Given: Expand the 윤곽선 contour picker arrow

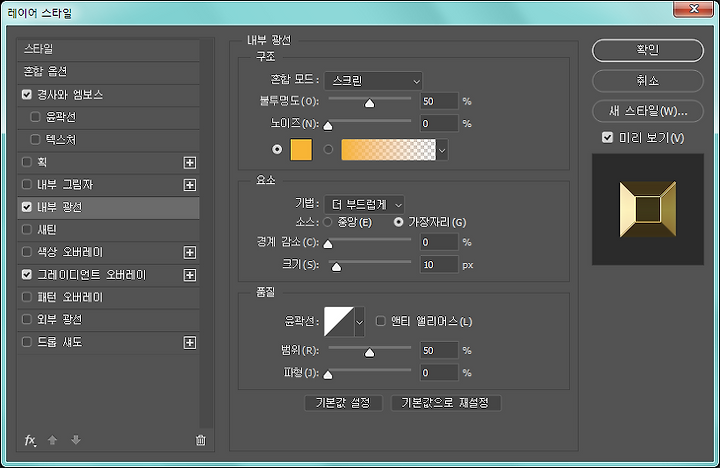Looking at the screenshot, I should pyautogui.click(x=360, y=322).
